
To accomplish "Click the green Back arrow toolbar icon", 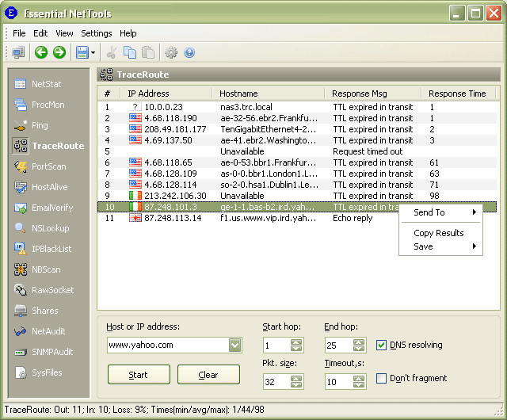I will (41, 52).
